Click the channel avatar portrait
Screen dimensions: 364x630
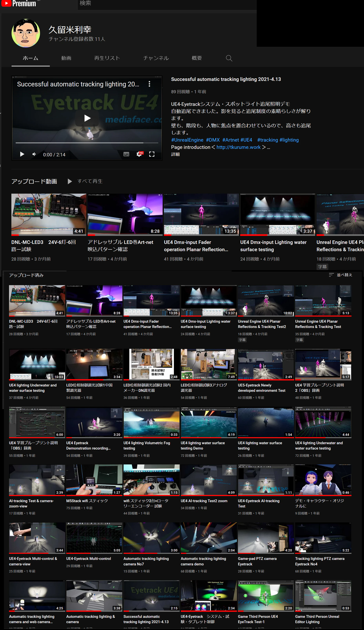click(25, 33)
